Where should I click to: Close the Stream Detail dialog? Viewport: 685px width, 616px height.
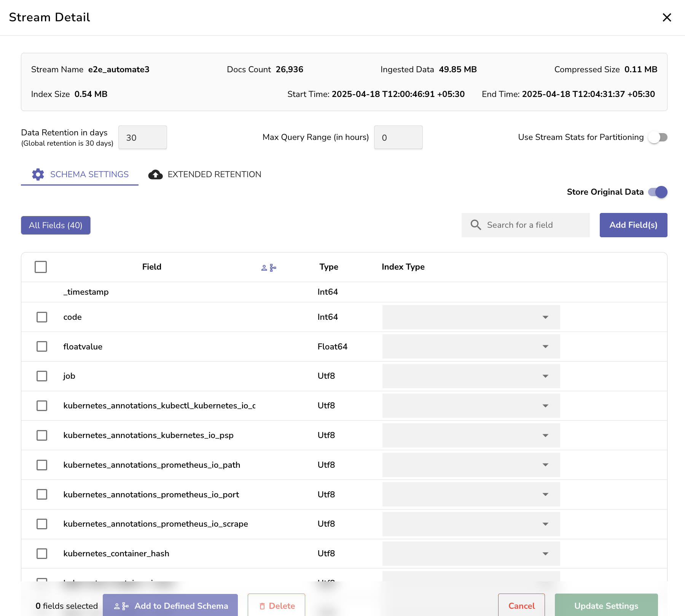[667, 17]
